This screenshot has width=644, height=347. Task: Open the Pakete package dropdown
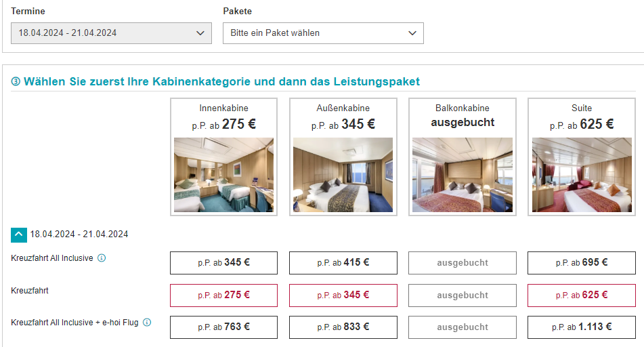point(323,33)
